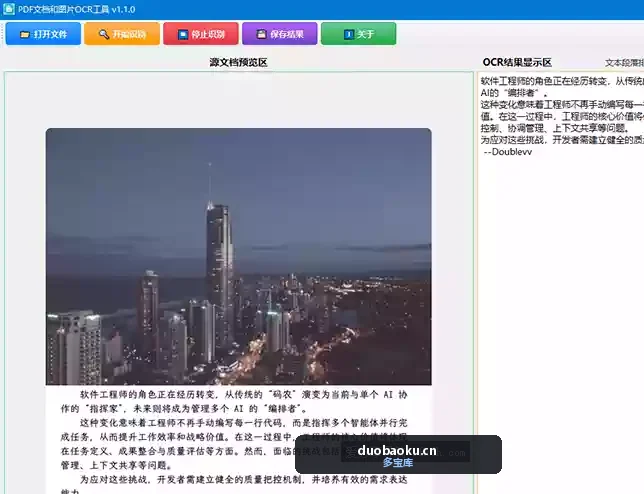The image size is (644, 494).
Task: Click the folder icon on 打开文件
Action: 25,34
